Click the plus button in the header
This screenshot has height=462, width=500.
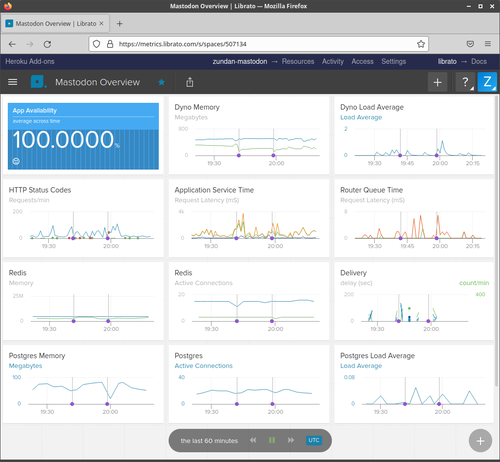438,82
